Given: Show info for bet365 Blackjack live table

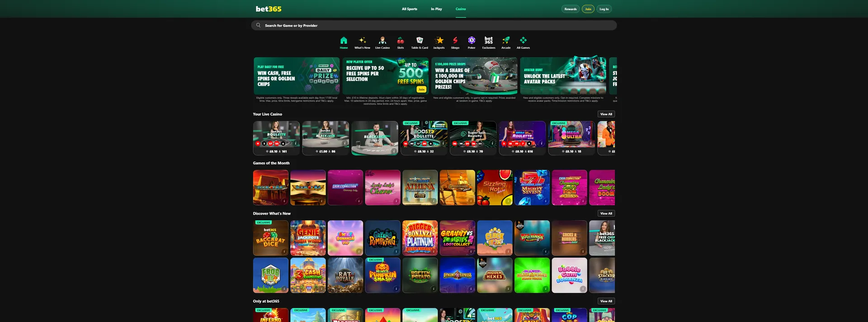Looking at the screenshot, I should (x=345, y=143).
